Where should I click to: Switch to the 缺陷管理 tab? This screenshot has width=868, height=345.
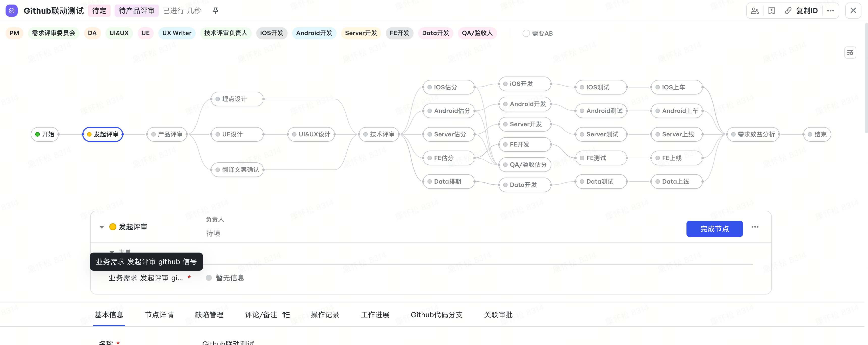(209, 315)
